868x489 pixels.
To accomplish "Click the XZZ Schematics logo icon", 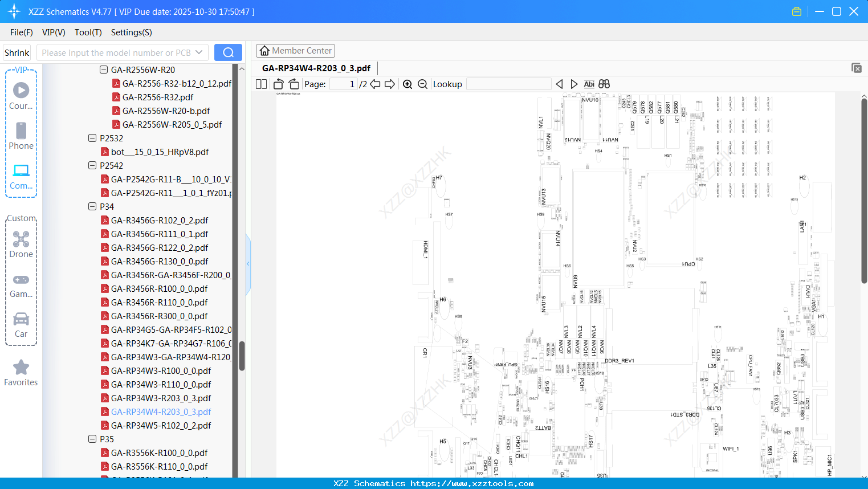I will [x=14, y=11].
